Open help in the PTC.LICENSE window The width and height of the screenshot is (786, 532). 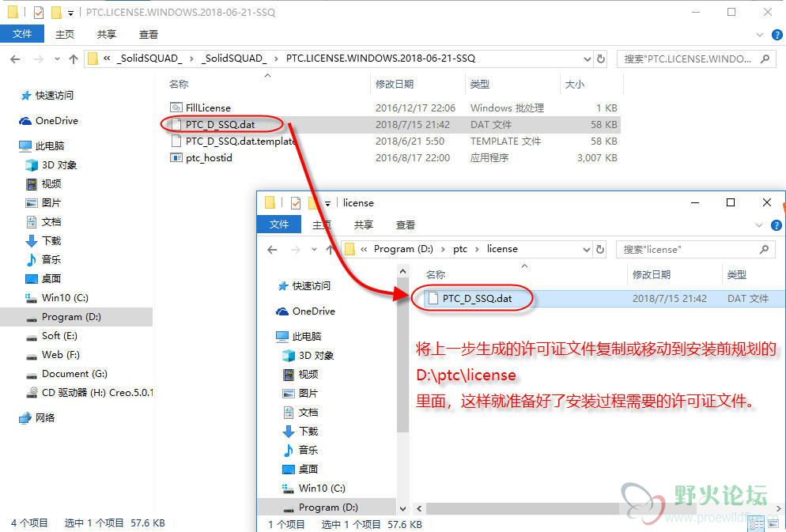tap(777, 35)
